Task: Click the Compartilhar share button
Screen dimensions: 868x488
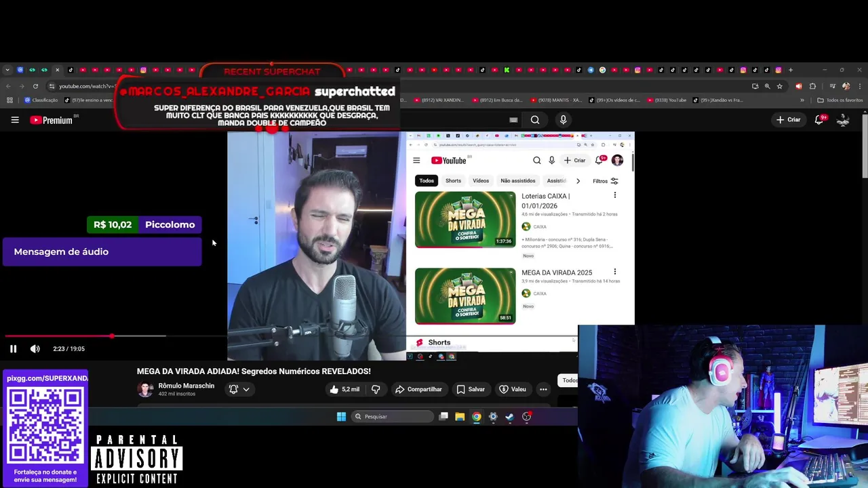Action: tap(418, 390)
